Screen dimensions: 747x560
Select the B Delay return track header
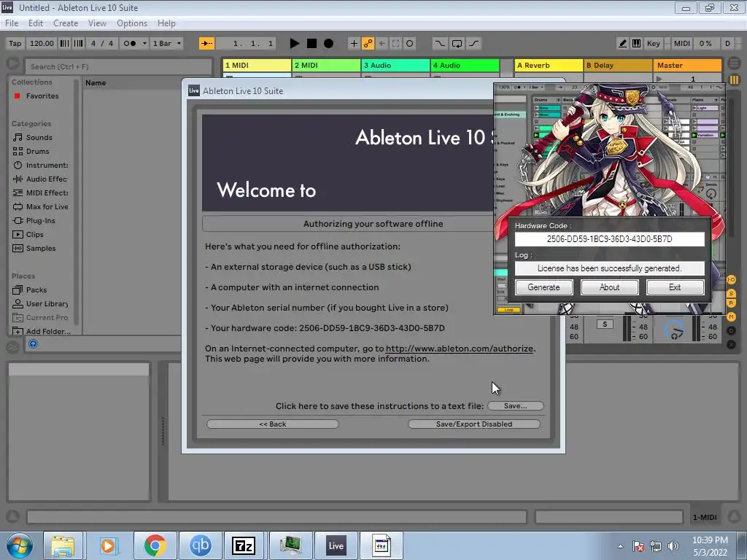click(618, 65)
